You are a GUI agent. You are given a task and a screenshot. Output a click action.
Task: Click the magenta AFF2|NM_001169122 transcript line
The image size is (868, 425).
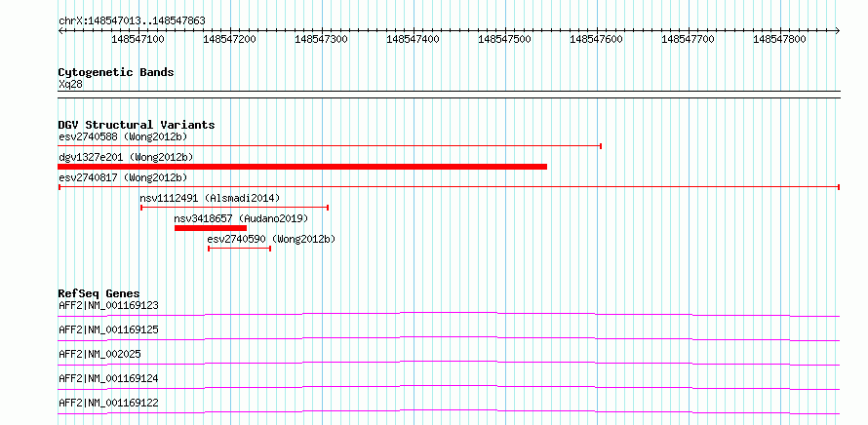point(449,411)
